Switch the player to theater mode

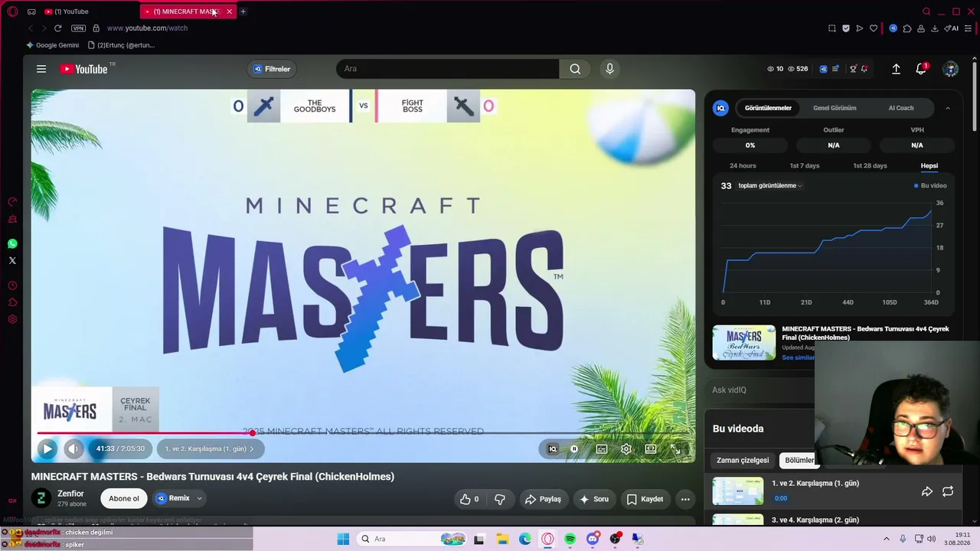point(651,449)
